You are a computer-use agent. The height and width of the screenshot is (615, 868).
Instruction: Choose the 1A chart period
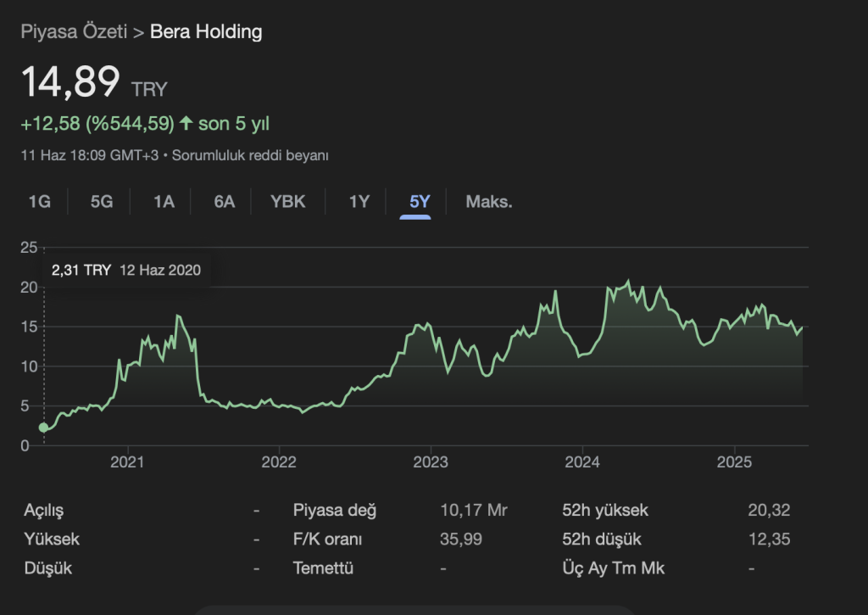click(x=164, y=202)
